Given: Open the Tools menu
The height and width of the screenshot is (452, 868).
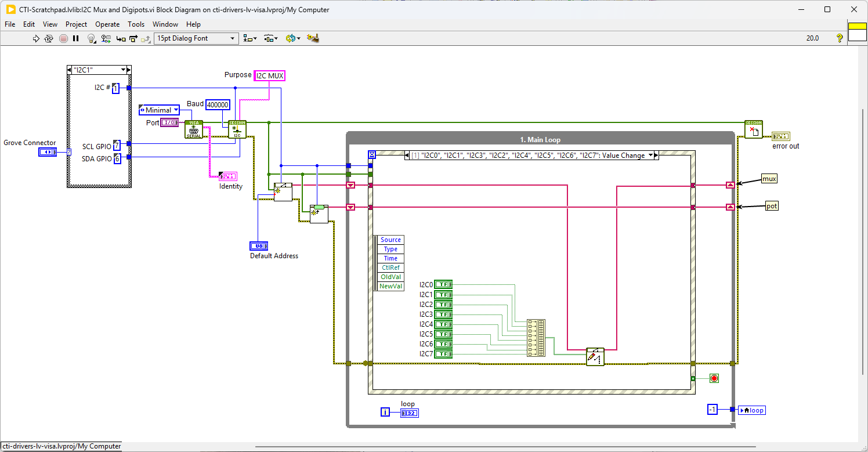Looking at the screenshot, I should (136, 24).
